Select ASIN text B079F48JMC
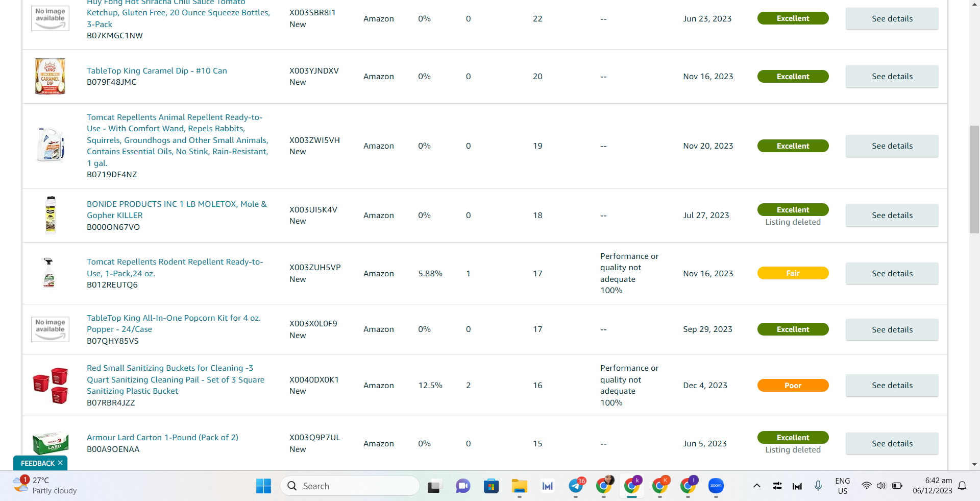The image size is (980, 501). [x=111, y=82]
